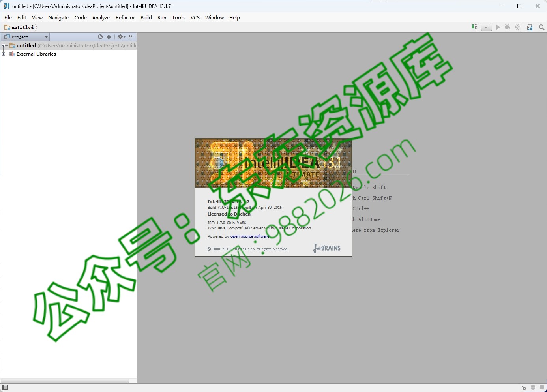
Task: Toggle the lock icon in status bar
Action: (x=524, y=388)
